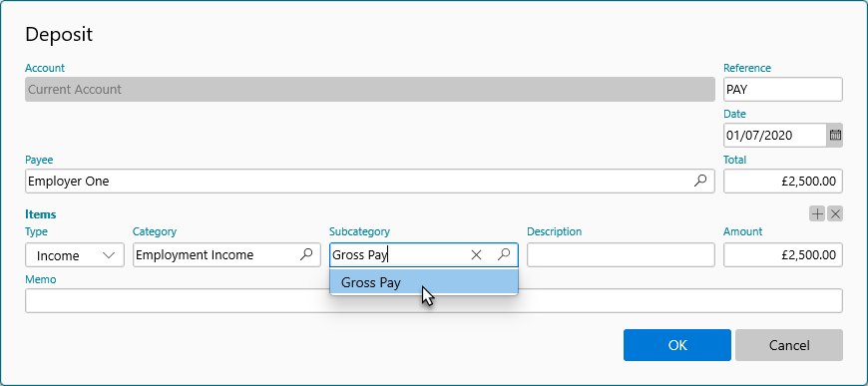
Task: Focus the Reference field containing PAY
Action: point(783,89)
